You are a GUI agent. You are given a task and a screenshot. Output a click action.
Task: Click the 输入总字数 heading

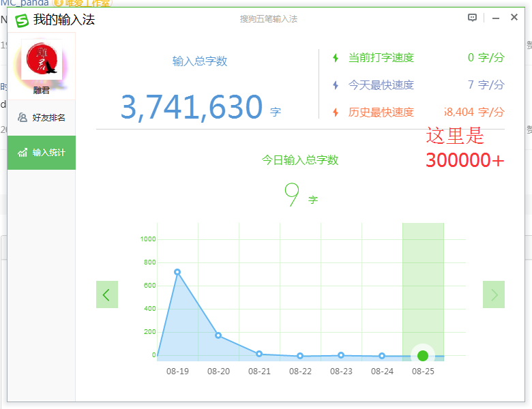coord(200,61)
